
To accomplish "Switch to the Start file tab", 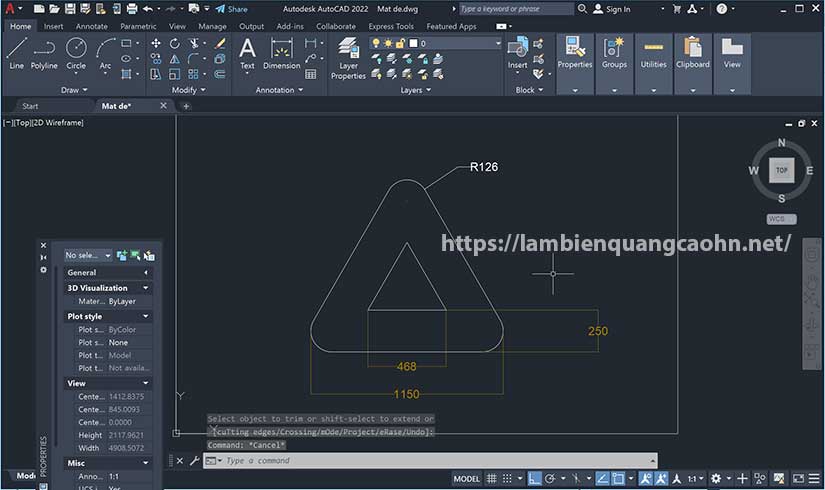I will (x=30, y=106).
